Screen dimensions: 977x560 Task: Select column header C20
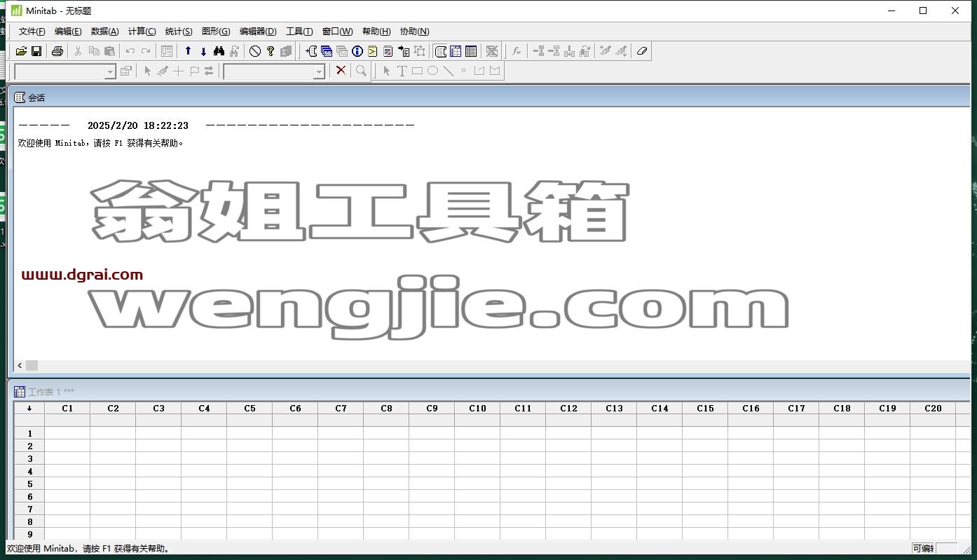tap(933, 408)
